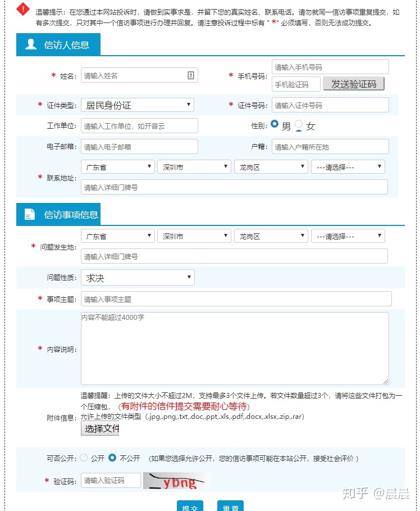The image size is (420, 511).
Task: Open 联系地址 district dropdown 龙岗区
Action: pyautogui.click(x=271, y=166)
